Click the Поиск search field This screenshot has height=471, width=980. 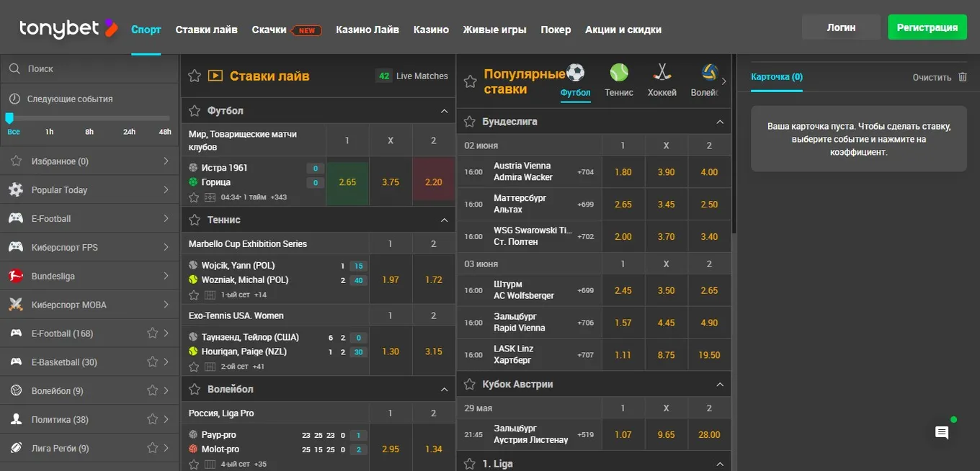[x=89, y=69]
